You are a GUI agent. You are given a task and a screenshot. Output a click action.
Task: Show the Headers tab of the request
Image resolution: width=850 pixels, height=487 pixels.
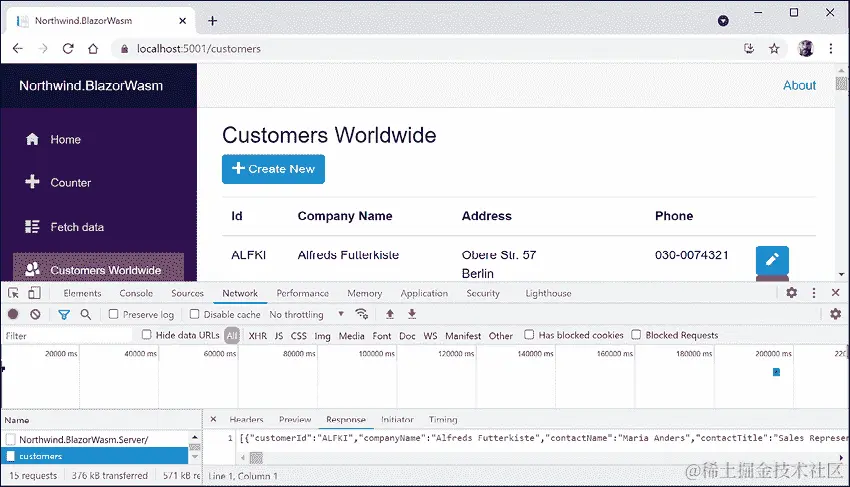pyautogui.click(x=246, y=420)
